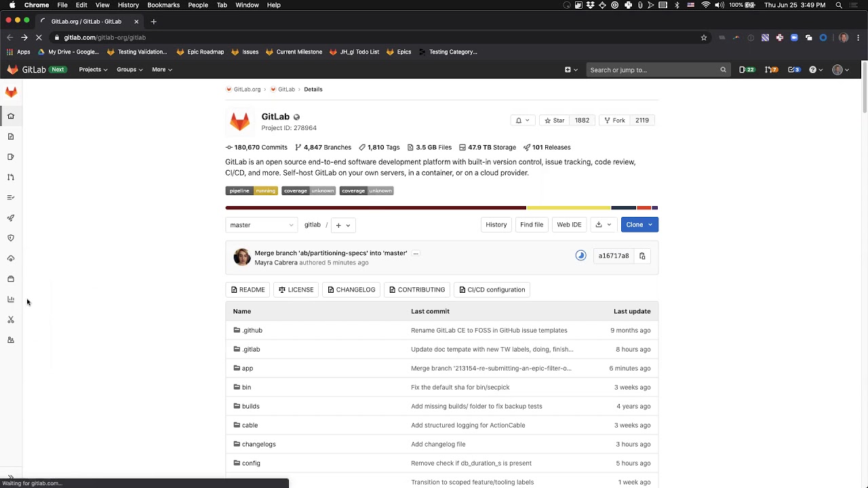Select the GitLab.org browser tab
The width and height of the screenshot is (868, 488).
click(88, 21)
